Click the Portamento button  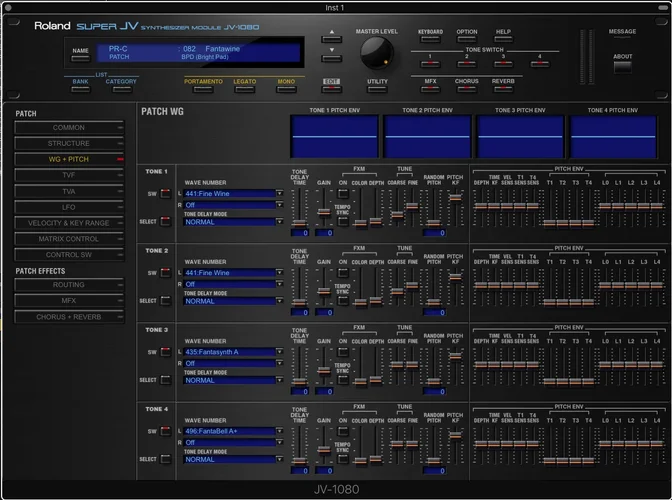[204, 89]
